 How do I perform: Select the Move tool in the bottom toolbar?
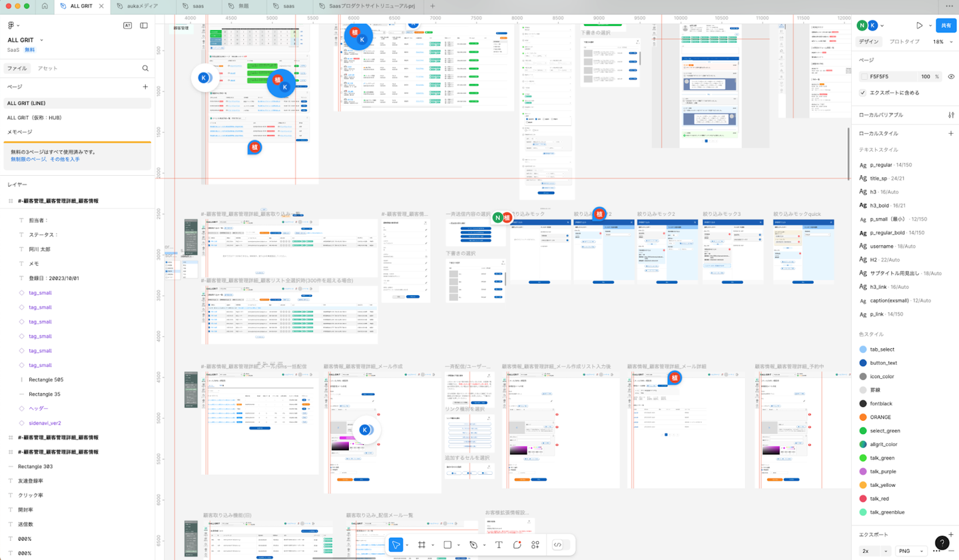(396, 545)
